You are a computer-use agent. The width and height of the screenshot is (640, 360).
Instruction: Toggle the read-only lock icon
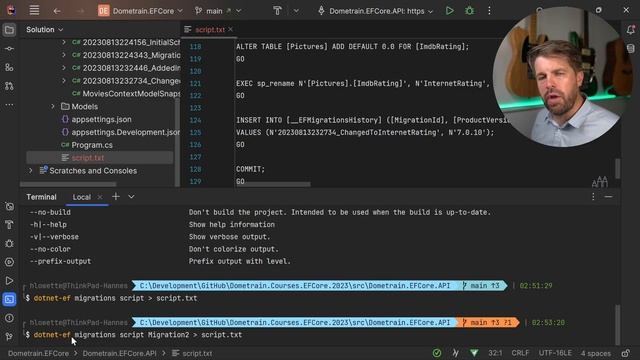pos(626,353)
